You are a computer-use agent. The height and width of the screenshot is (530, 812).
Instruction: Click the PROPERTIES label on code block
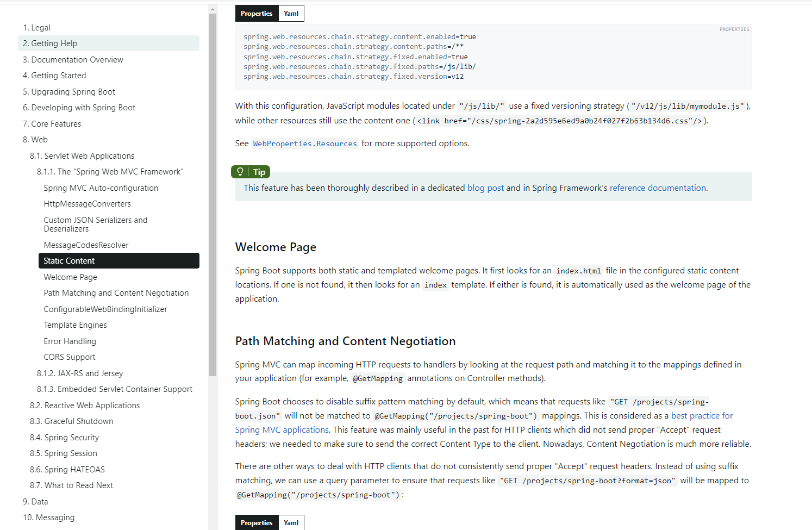point(734,29)
